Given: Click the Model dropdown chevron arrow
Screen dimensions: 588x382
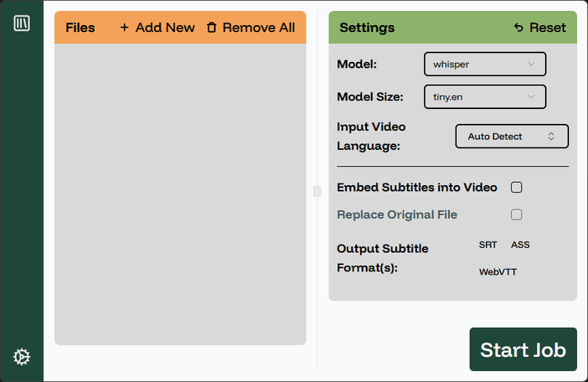Looking at the screenshot, I should pos(532,64).
